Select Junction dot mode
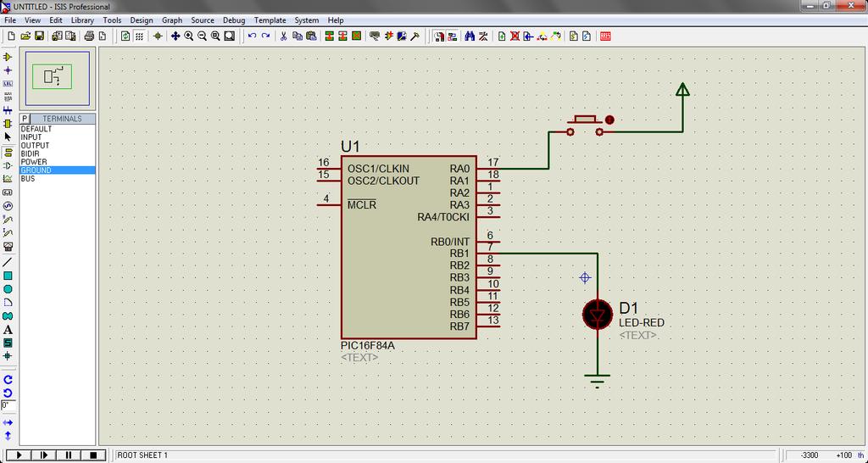This screenshot has height=463, width=868. tap(8, 70)
